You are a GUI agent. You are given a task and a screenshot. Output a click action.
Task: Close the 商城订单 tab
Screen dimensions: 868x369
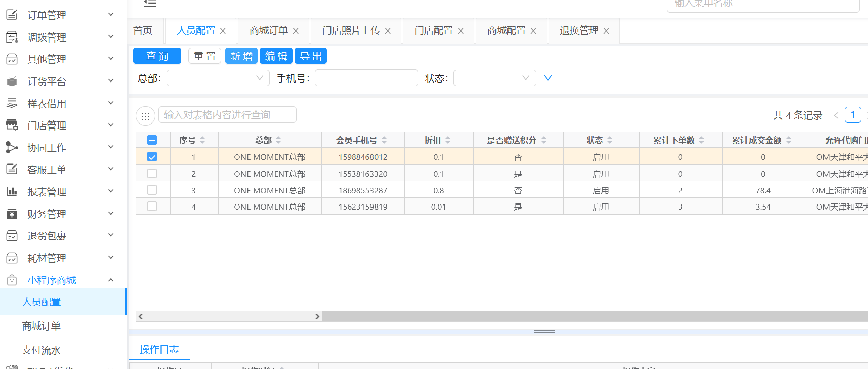[x=296, y=31]
